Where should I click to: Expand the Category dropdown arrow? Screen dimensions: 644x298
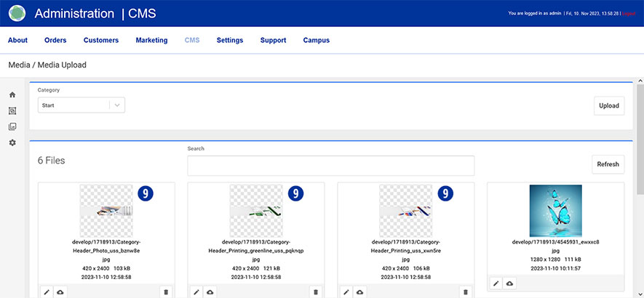117,105
